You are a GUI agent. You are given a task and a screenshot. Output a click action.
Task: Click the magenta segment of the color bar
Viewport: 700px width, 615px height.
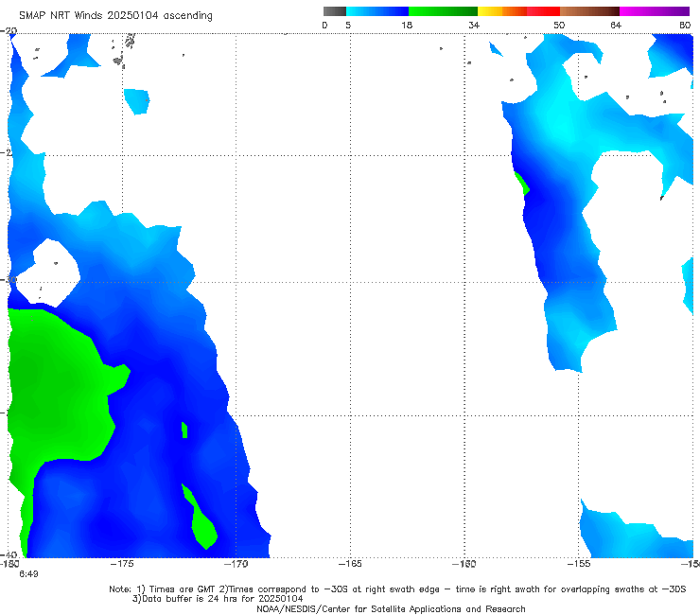click(655, 11)
